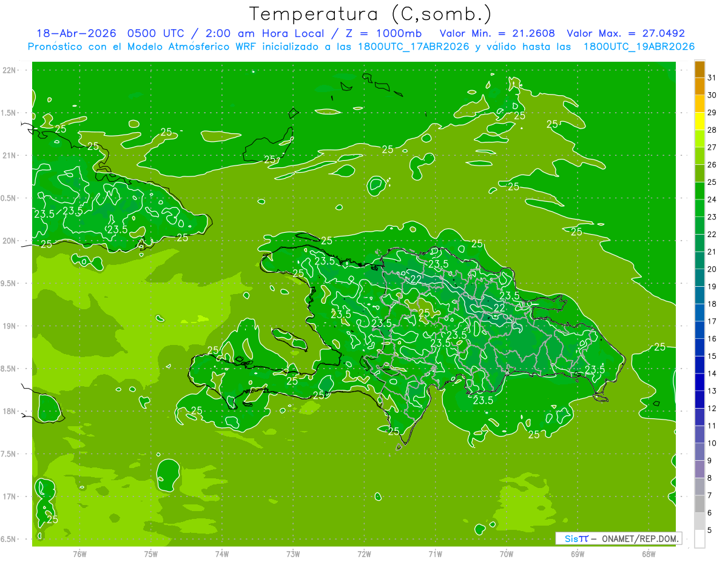Screen dimensions: 728x562
Task: Pick the orange legend swatch between 30 and 31
Action: 699,87
